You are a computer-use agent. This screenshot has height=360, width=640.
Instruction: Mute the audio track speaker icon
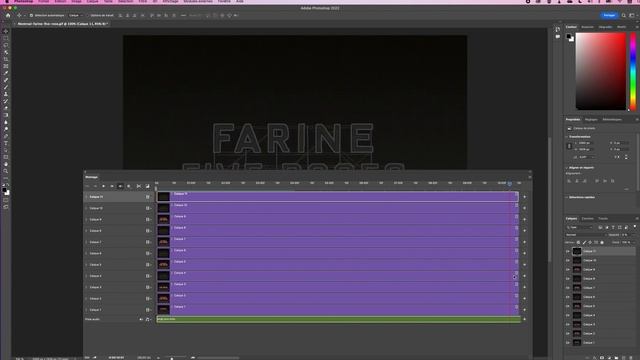141,320
